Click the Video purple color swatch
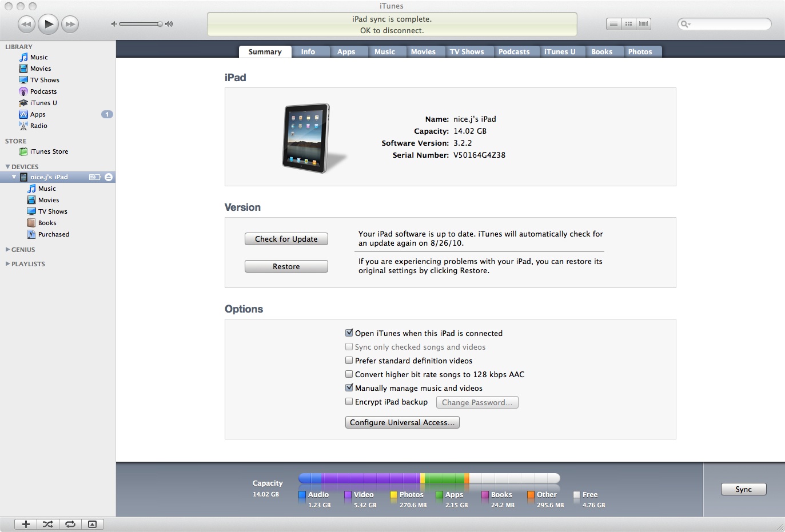 (348, 495)
